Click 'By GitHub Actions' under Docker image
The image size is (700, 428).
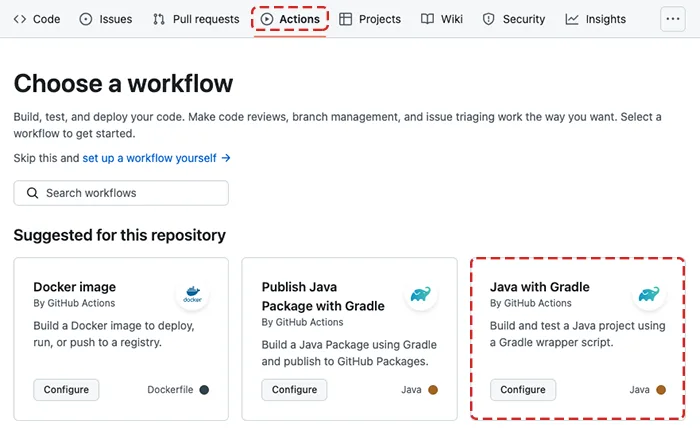click(x=74, y=303)
